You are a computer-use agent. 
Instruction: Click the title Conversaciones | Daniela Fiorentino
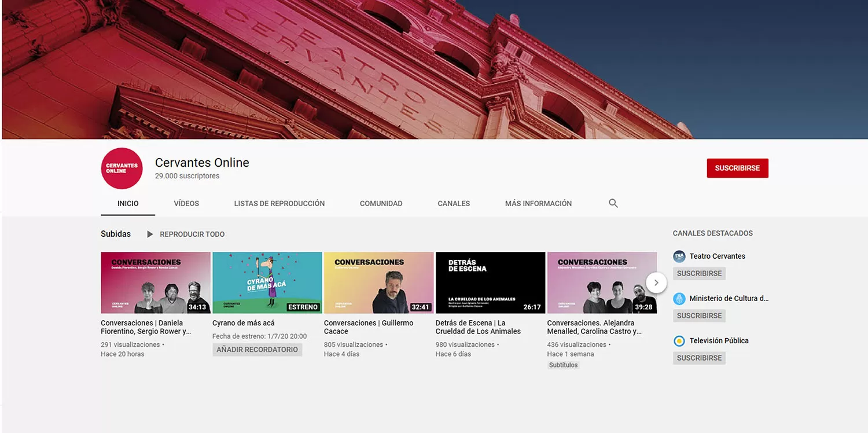pos(146,327)
